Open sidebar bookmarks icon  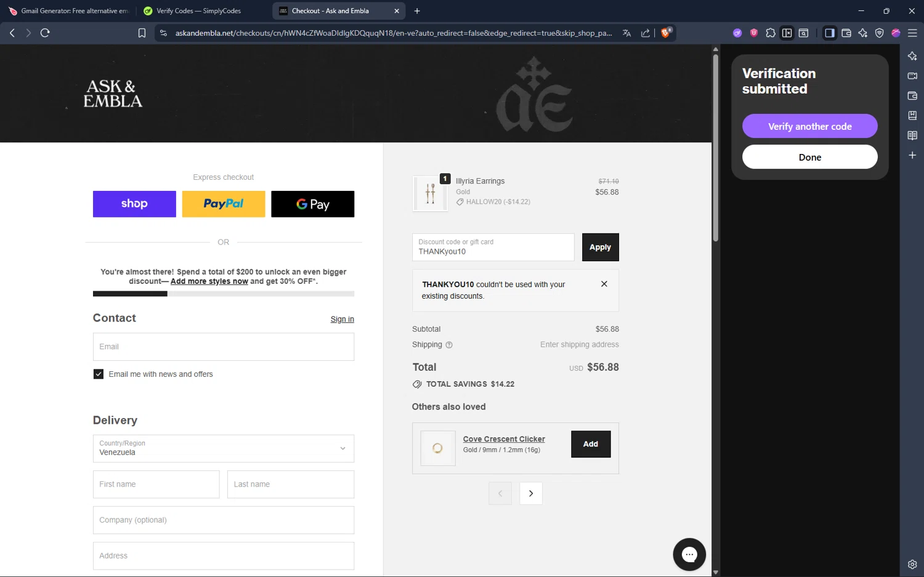(912, 116)
